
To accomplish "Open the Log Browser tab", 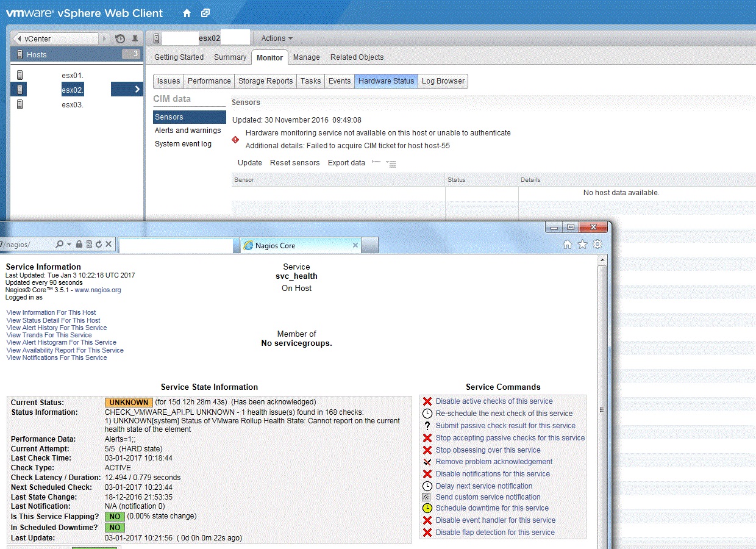I will point(443,81).
